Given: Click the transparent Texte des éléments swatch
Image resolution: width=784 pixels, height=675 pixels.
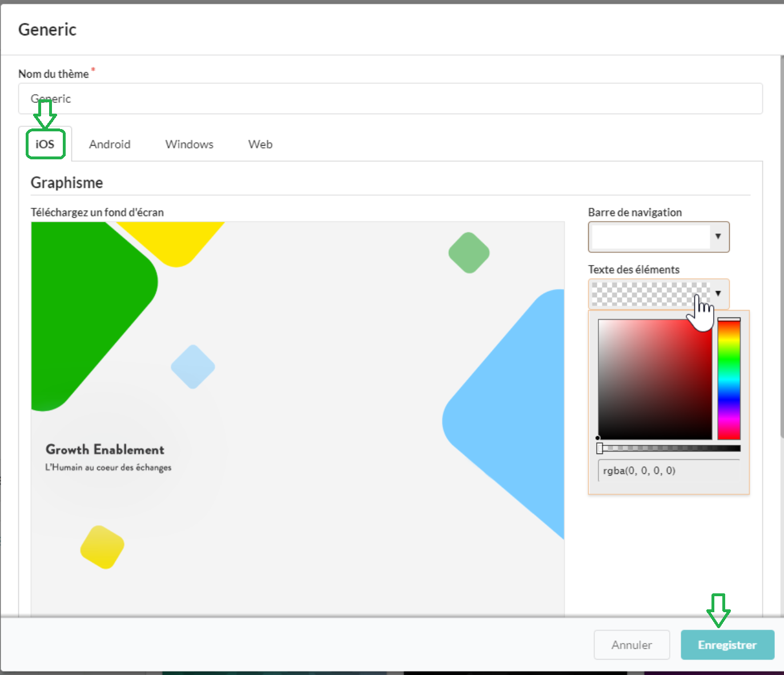Looking at the screenshot, I should point(651,294).
